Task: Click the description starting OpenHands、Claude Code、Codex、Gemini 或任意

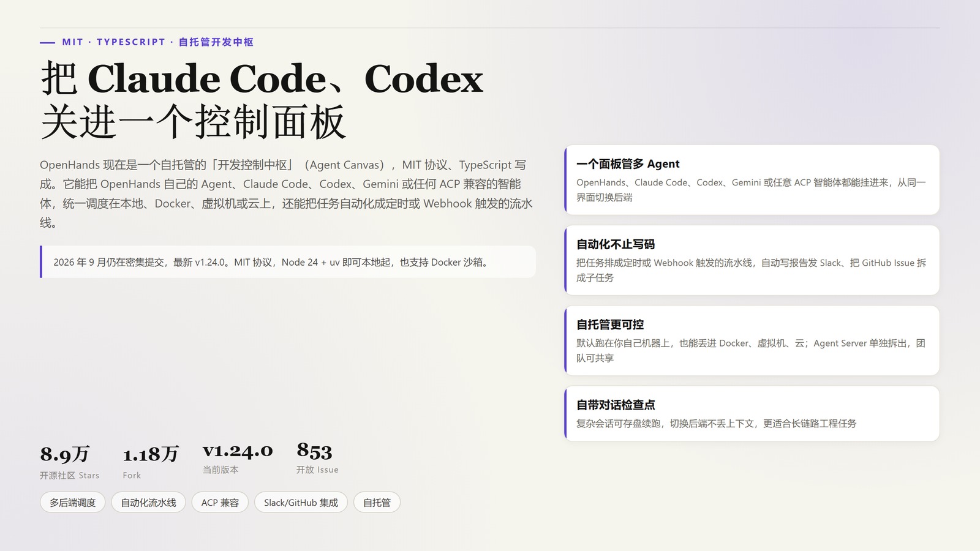Action: pos(751,190)
